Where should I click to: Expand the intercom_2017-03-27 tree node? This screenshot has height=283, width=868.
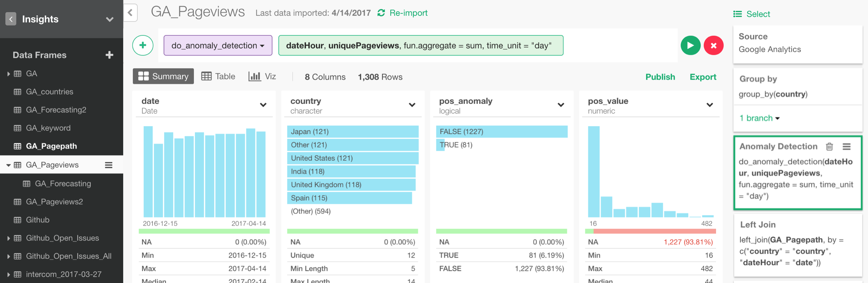click(x=8, y=274)
